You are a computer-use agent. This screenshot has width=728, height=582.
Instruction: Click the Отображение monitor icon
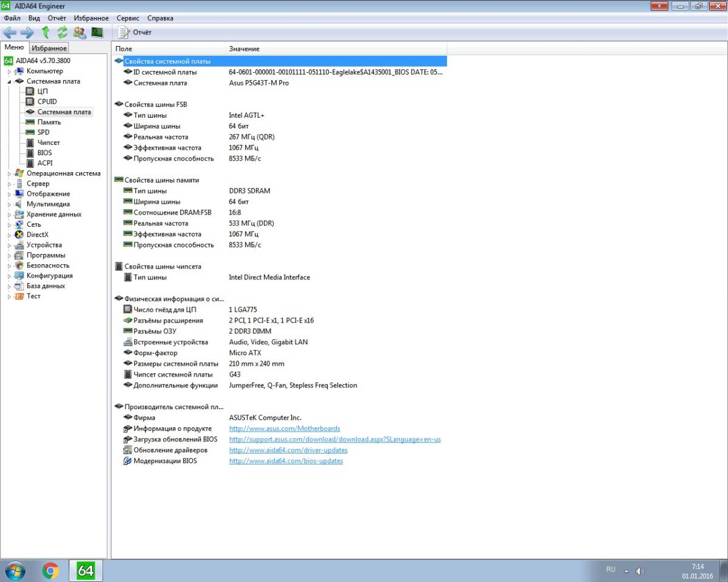tap(19, 194)
